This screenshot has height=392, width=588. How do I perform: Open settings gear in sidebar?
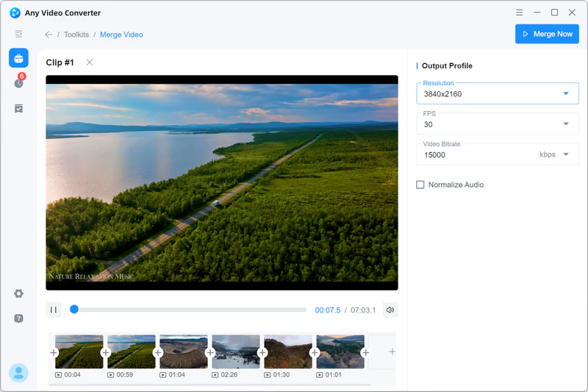[18, 293]
